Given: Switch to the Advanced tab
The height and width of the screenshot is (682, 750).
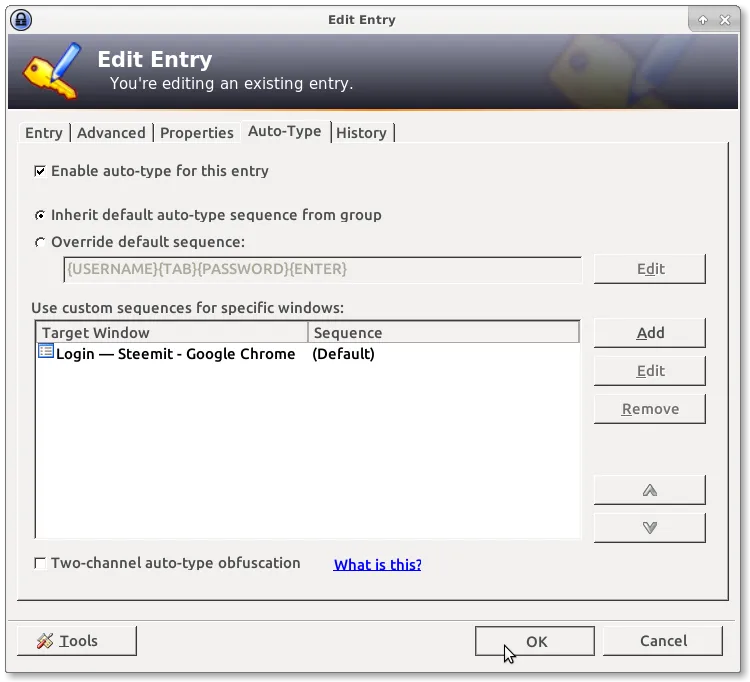Looking at the screenshot, I should (111, 132).
